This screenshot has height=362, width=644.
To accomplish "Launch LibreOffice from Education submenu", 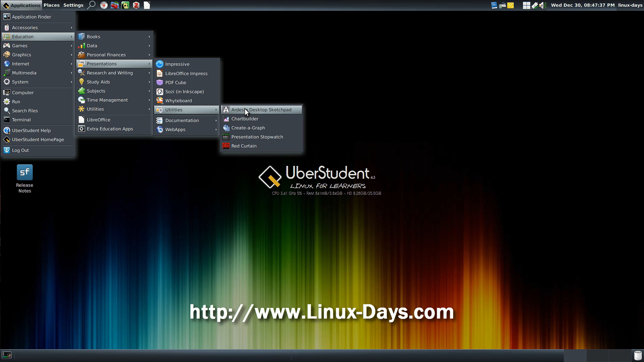I will click(x=114, y=120).
